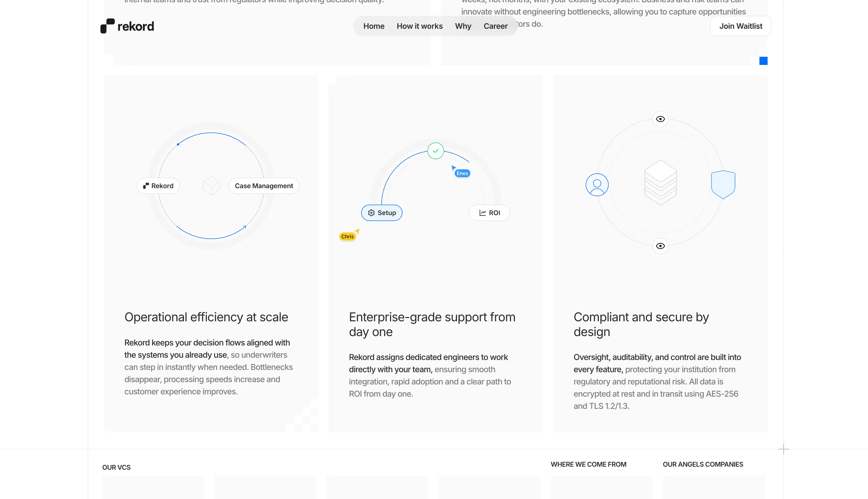Click the faded cube icon in circle
Screen dimensions: 868x499
(211, 186)
